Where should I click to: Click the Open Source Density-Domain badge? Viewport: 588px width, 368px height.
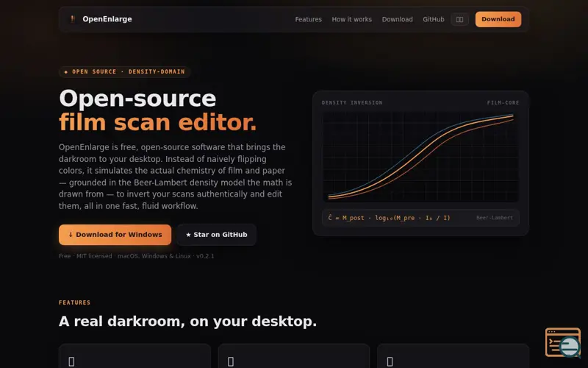124,71
